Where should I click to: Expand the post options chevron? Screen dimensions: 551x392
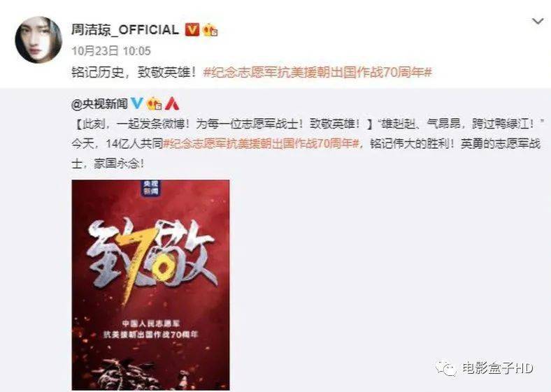pos(538,22)
